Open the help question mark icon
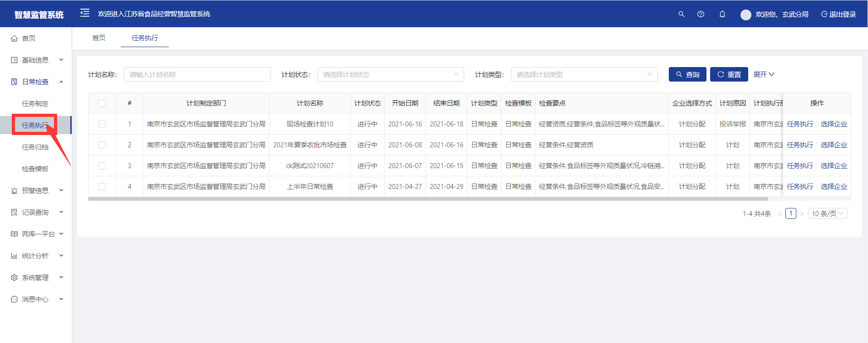868x343 pixels. [x=701, y=14]
